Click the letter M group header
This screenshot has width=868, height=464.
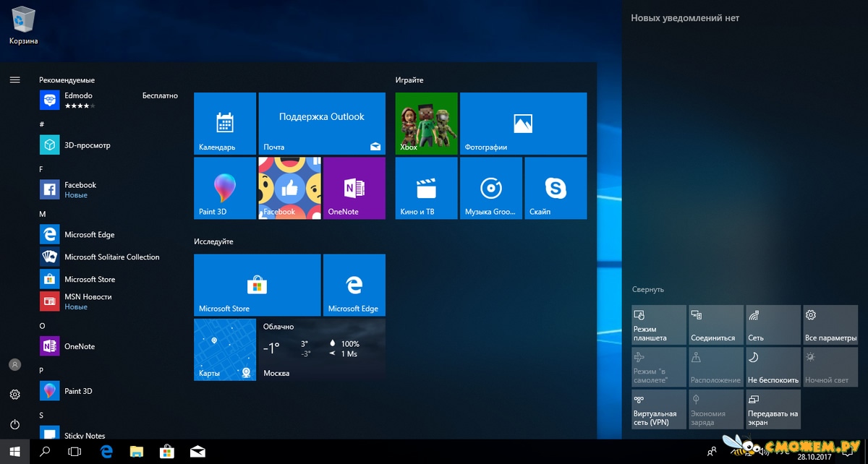point(43,215)
